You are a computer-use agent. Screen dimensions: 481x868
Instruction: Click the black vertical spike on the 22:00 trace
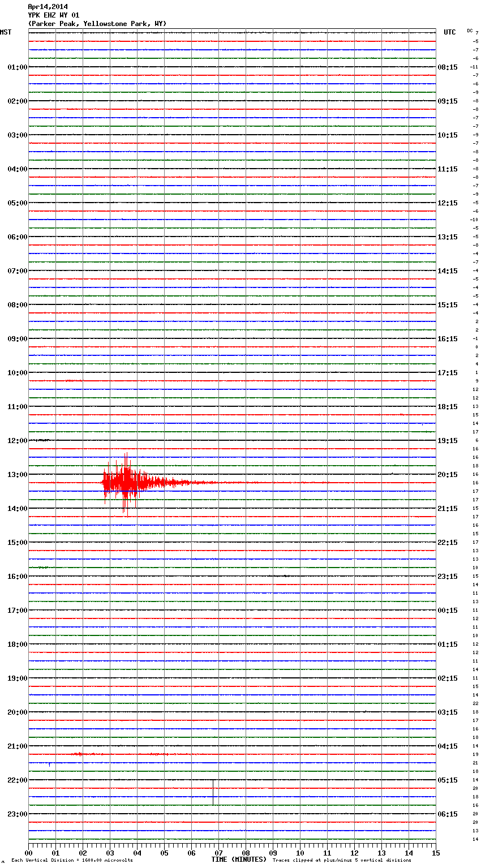[213, 792]
